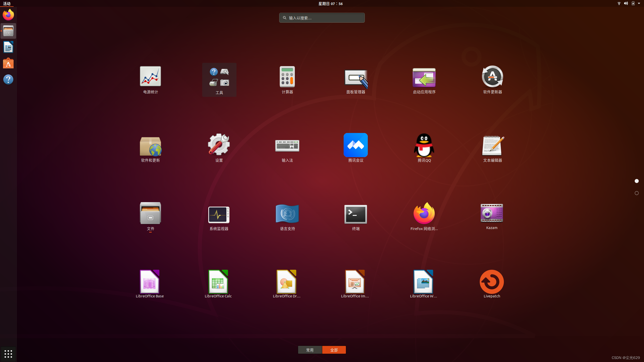Open Firefox from the dock
The width and height of the screenshot is (644, 362).
[8, 15]
